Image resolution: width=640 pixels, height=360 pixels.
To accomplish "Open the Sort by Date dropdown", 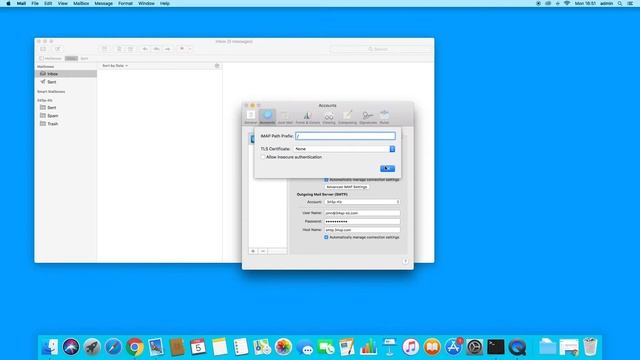I will (x=115, y=66).
